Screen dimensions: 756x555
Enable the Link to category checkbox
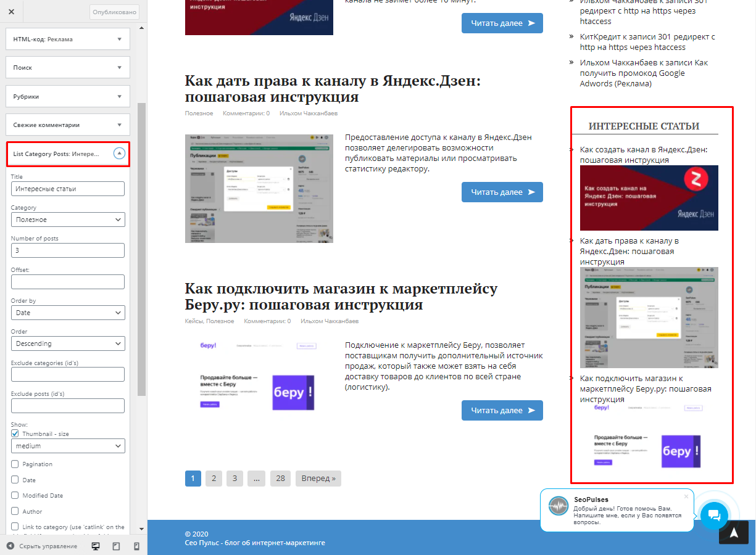point(15,527)
